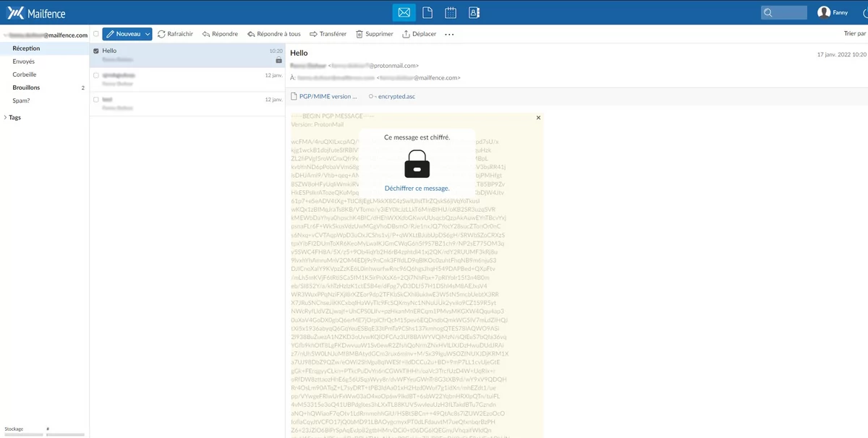Close the PGP message block with X

[538, 117]
